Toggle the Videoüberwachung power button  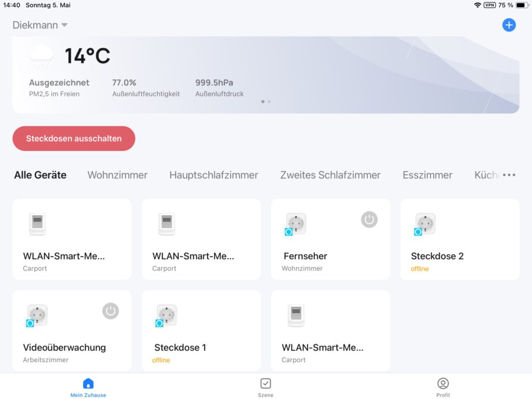pos(111,311)
